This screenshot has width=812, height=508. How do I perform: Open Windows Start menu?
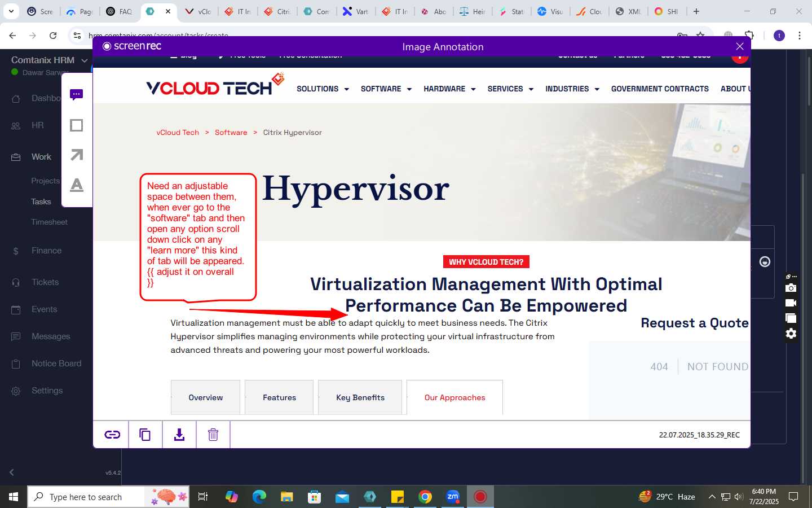pyautogui.click(x=14, y=497)
